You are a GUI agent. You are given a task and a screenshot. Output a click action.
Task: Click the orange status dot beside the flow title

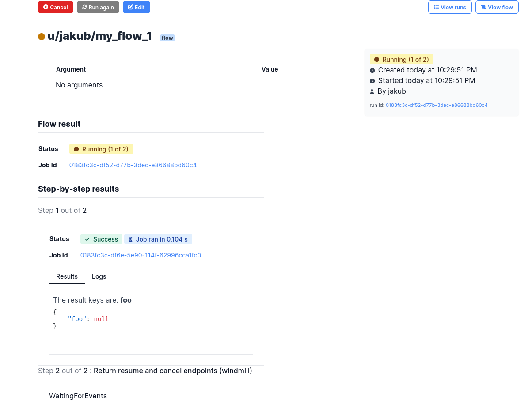tap(42, 37)
